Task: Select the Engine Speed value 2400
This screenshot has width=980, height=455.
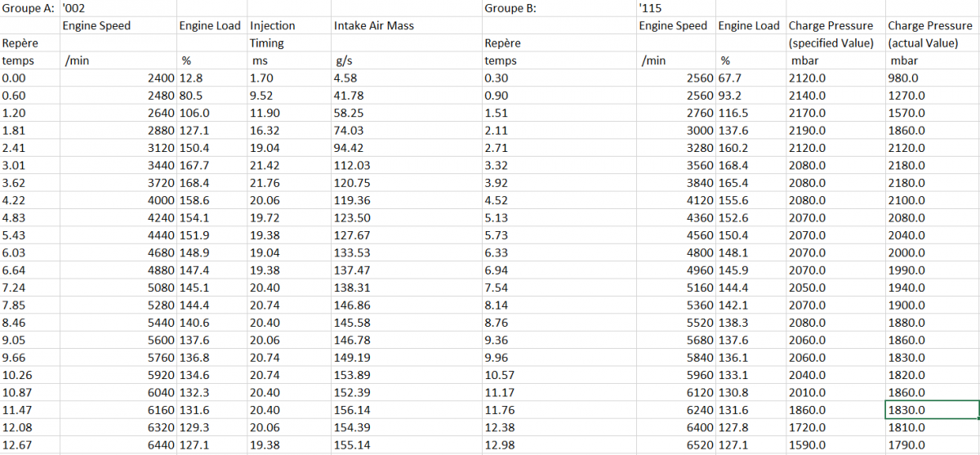Action: tap(118, 78)
